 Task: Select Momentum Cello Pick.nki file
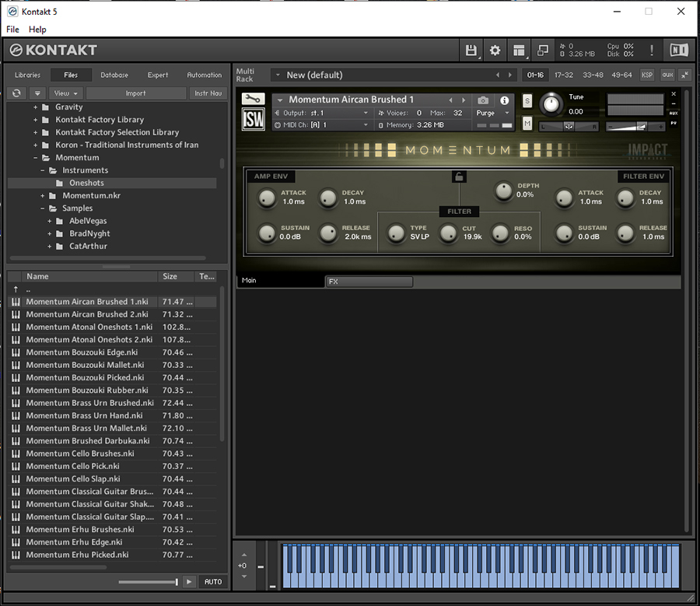click(111, 466)
